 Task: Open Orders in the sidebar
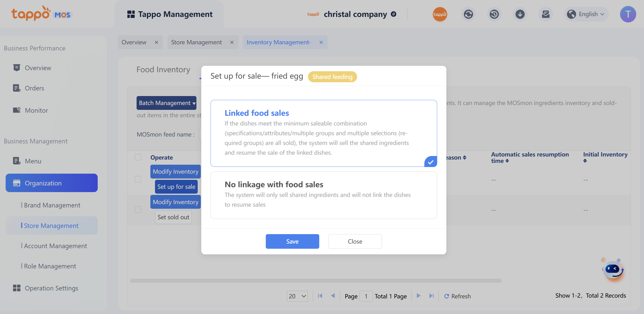[x=34, y=88]
